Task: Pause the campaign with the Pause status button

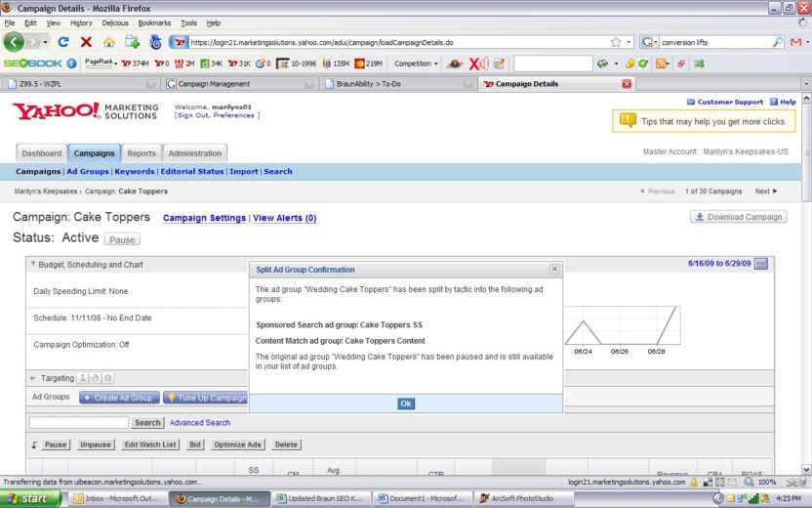Action: click(x=122, y=239)
